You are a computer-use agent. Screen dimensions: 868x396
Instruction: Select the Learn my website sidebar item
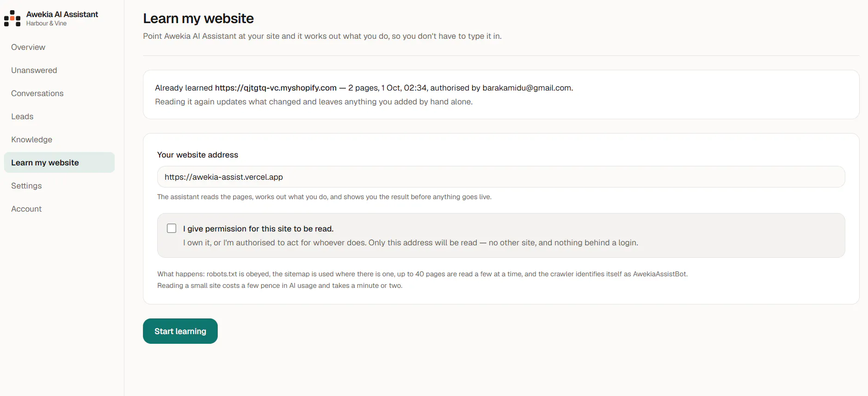coord(59,163)
